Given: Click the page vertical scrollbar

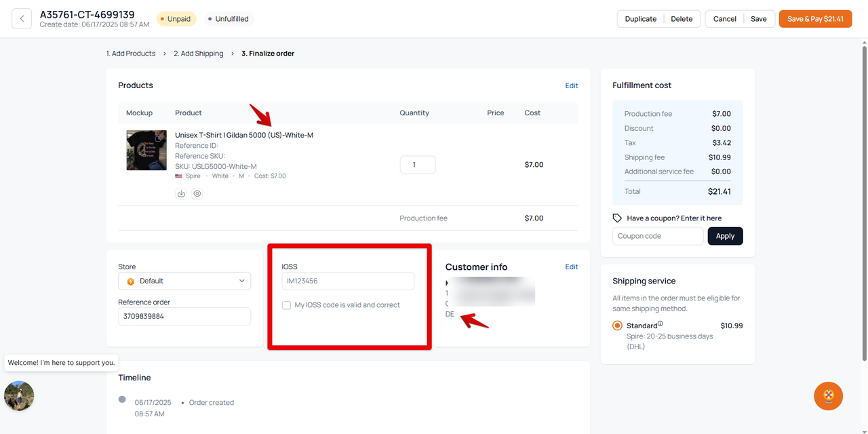Looking at the screenshot, I should tap(863, 203).
